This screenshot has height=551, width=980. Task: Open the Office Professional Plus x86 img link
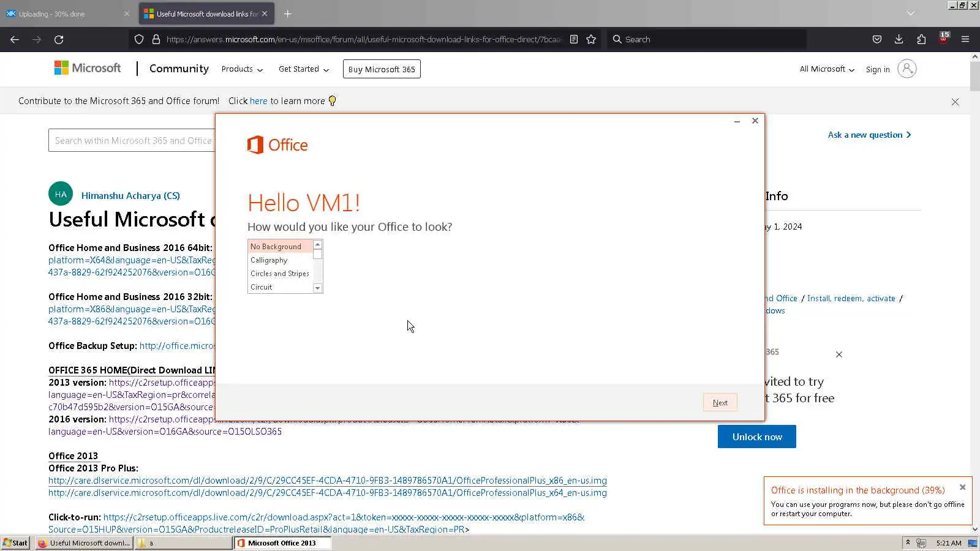328,481
